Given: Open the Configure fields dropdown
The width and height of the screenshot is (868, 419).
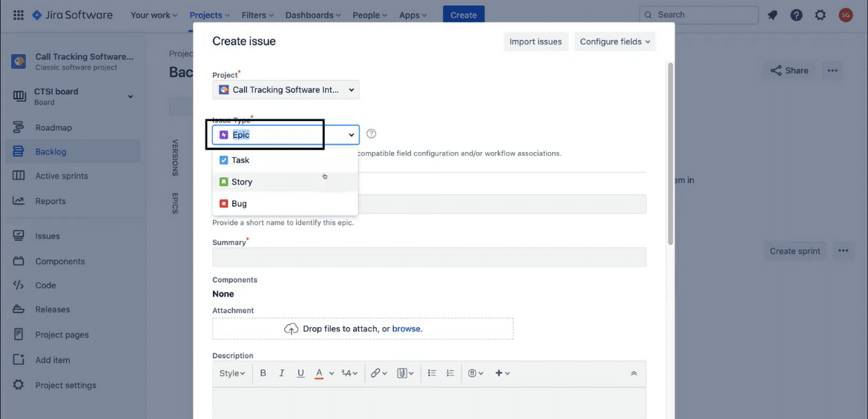Looking at the screenshot, I should pyautogui.click(x=614, y=42).
